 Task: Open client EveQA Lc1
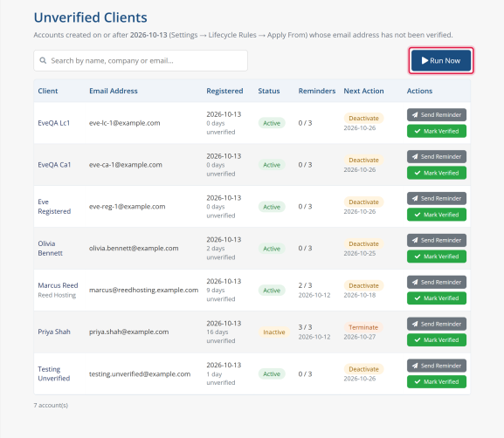click(x=53, y=123)
